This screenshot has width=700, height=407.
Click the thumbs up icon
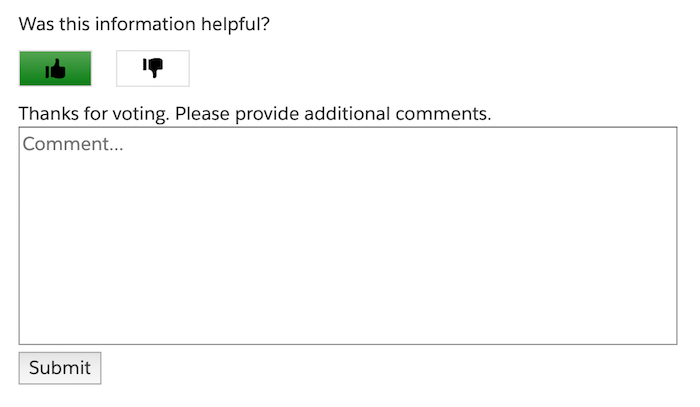55,69
